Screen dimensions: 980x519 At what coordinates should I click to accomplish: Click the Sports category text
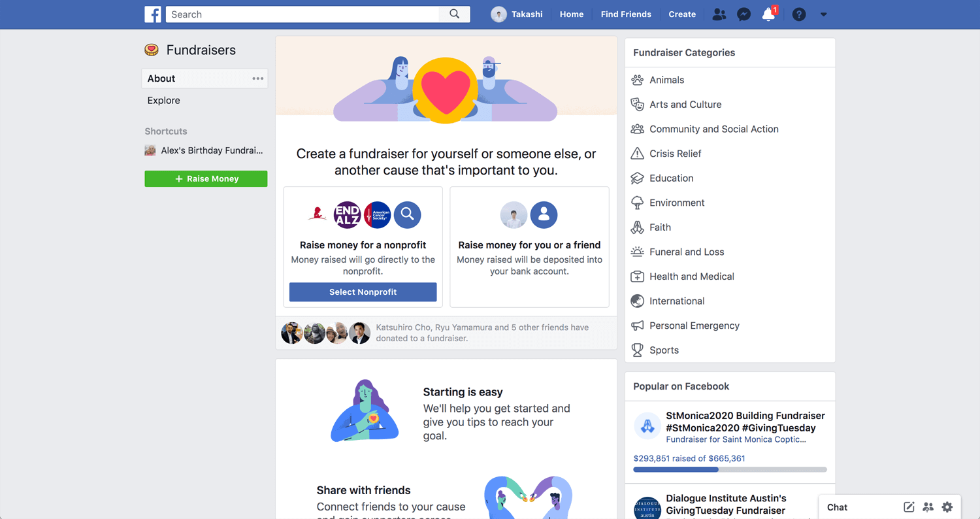664,350
